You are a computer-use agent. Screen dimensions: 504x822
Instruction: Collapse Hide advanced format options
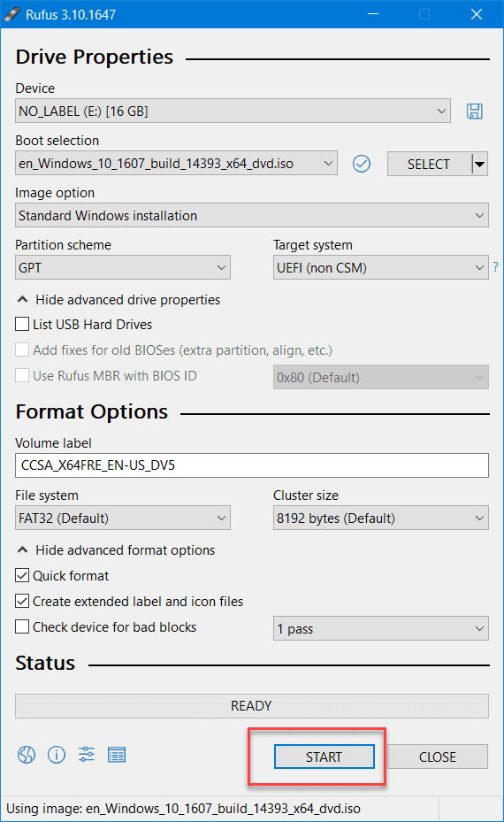[116, 550]
